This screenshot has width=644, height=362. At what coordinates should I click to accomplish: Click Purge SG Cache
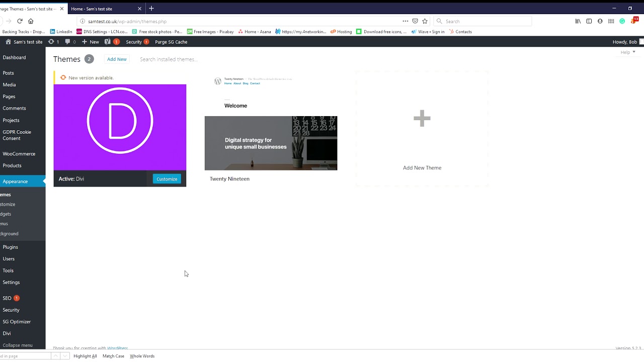click(171, 42)
